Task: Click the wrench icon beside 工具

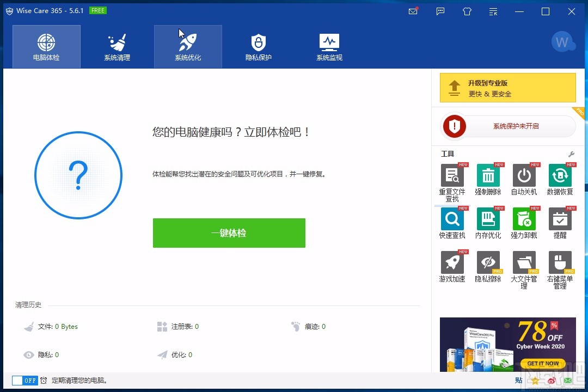Action: click(x=571, y=154)
